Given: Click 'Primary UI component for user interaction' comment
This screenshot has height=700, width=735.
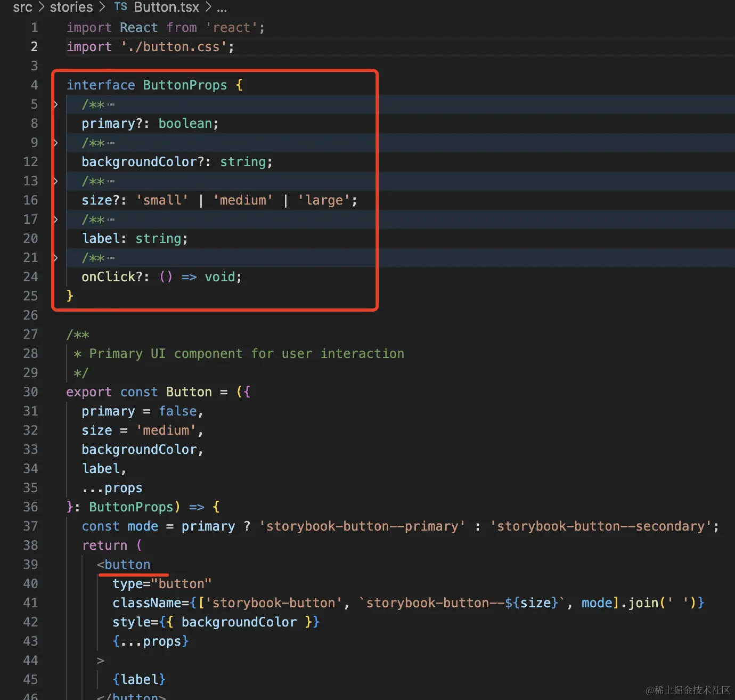Looking at the screenshot, I should coord(247,354).
